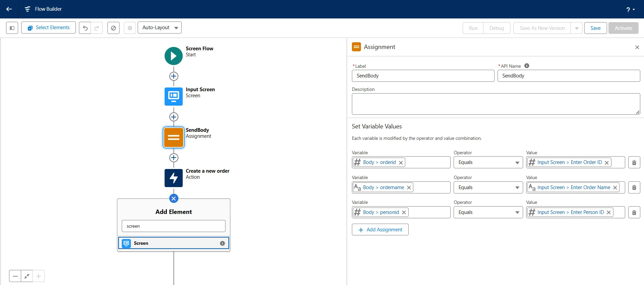Toggle Select Elements mode
This screenshot has height=285, width=644.
tap(49, 28)
